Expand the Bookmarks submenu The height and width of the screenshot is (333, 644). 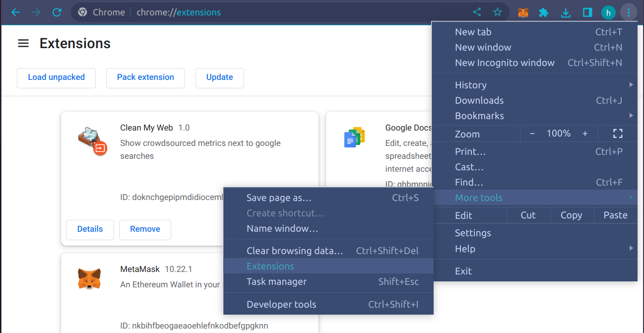pos(534,116)
